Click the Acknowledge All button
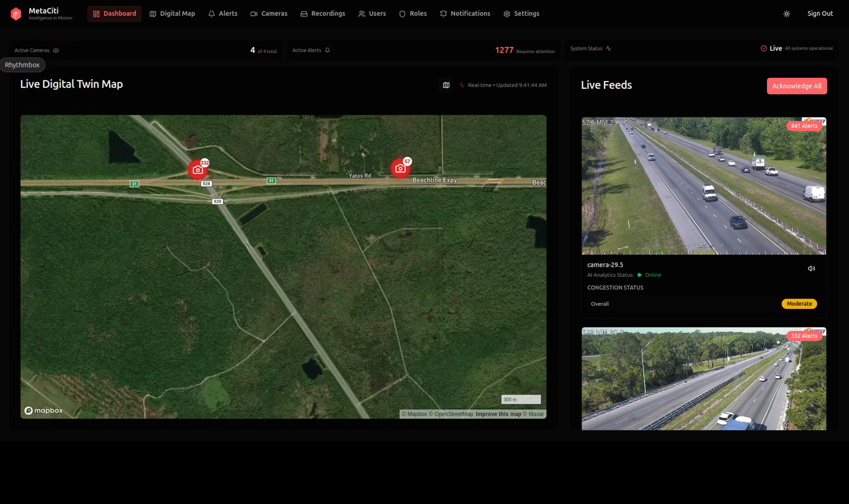This screenshot has width=849, height=504. tap(797, 86)
